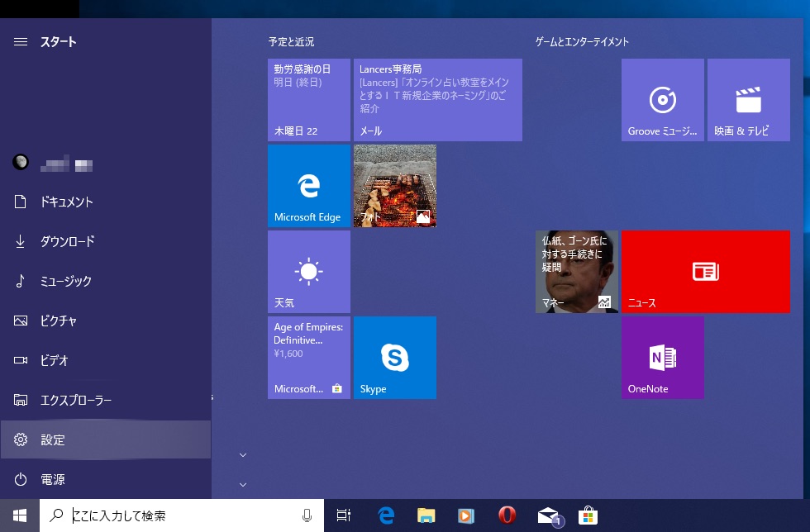Launch Microsoft Edge tile
810x532 pixels.
point(309,186)
